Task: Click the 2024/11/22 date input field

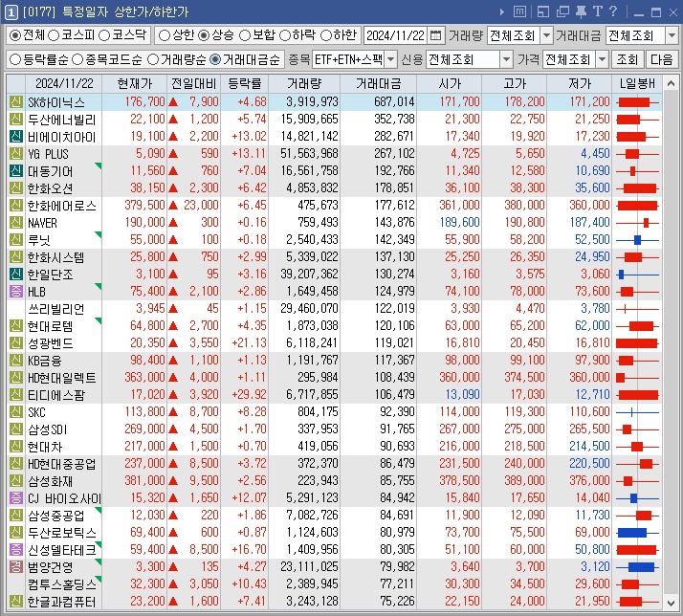Action: click(x=395, y=35)
